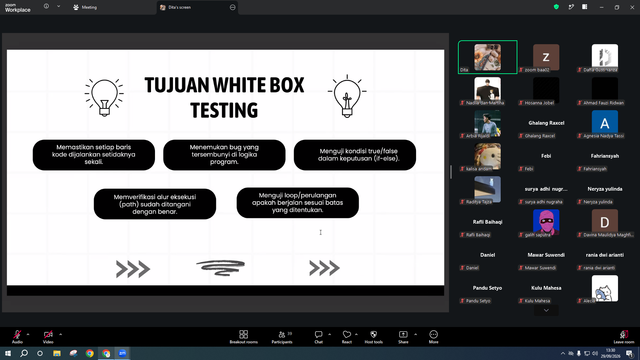
Task: Open Windows taskbar search
Action: [x=24, y=353]
